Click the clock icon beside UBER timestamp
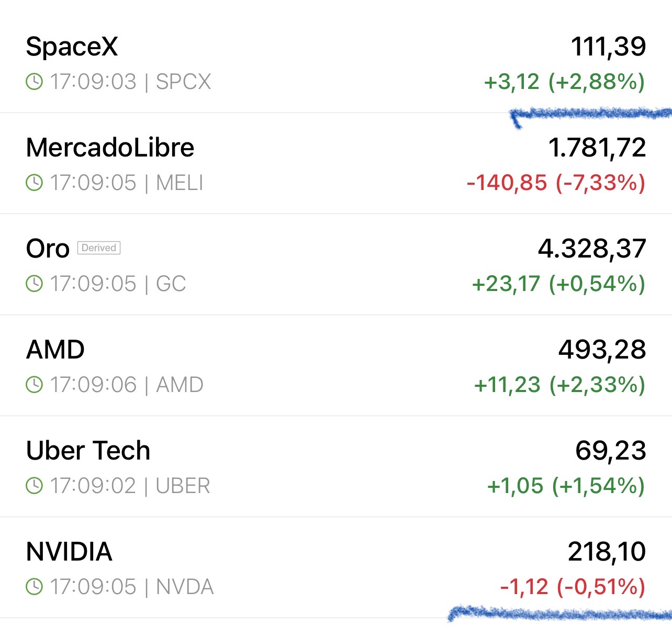672x637 pixels. click(x=34, y=486)
